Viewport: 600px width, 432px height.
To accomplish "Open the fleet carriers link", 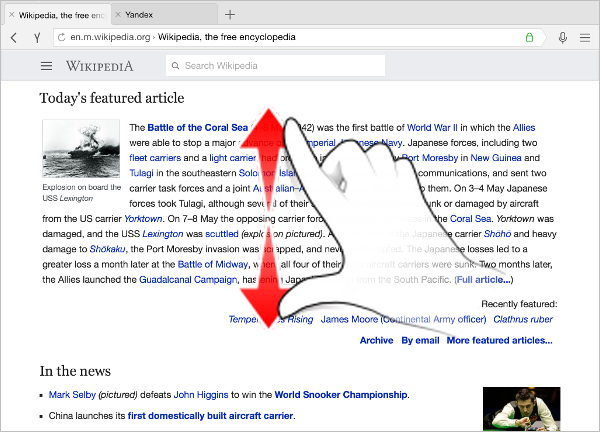I will pyautogui.click(x=155, y=158).
